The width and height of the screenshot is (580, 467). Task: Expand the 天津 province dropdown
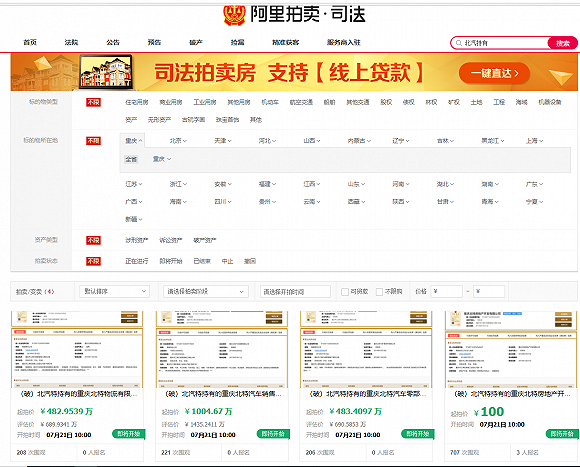[x=223, y=141]
